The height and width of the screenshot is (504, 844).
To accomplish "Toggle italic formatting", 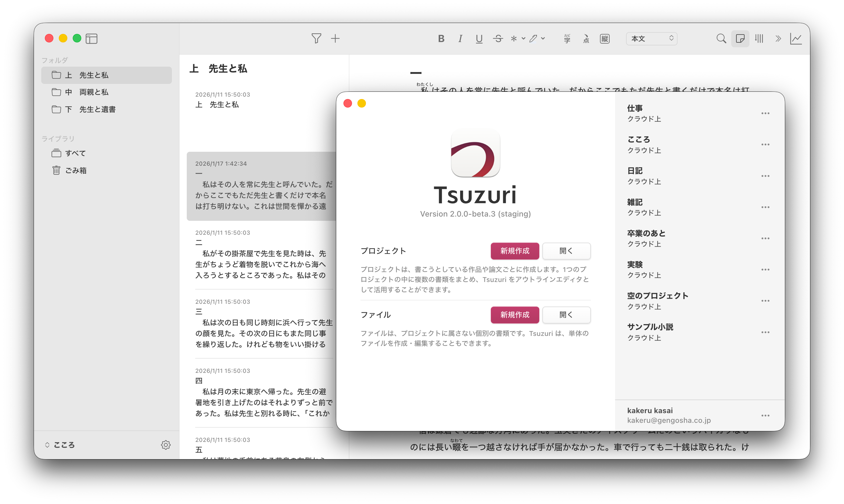I will (460, 38).
